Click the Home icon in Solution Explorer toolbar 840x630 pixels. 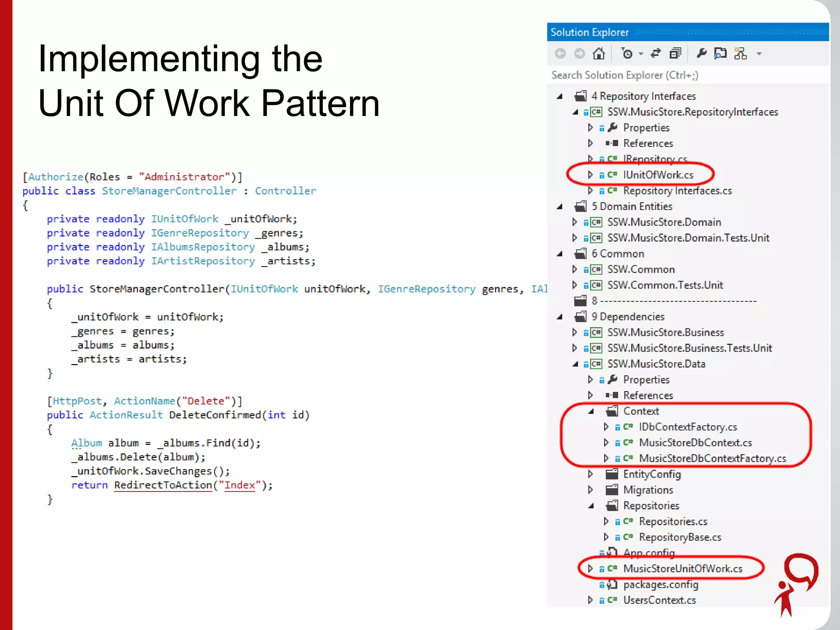click(599, 53)
